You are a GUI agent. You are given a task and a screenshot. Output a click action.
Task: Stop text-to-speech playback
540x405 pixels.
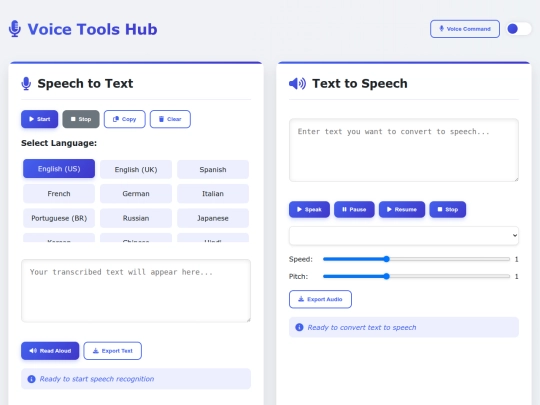point(448,209)
